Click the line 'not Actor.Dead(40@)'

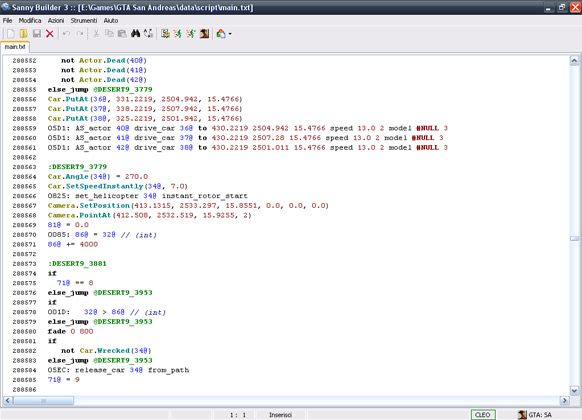click(x=104, y=60)
